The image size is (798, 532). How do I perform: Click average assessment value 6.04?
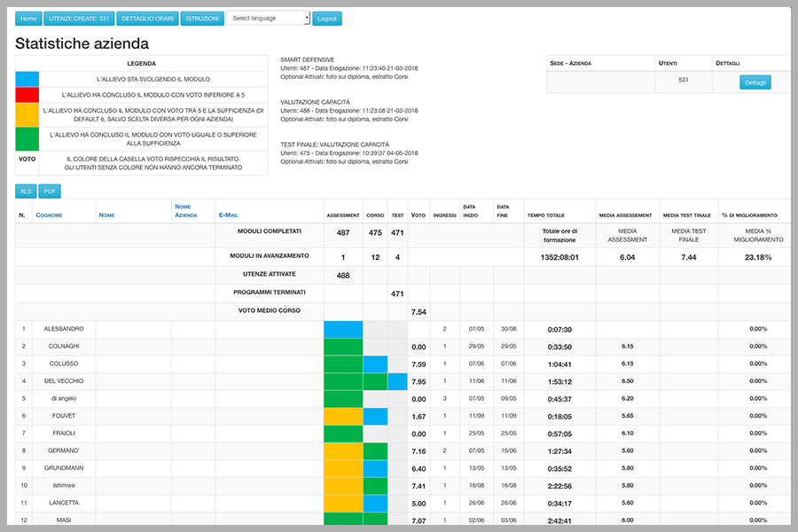(x=627, y=257)
